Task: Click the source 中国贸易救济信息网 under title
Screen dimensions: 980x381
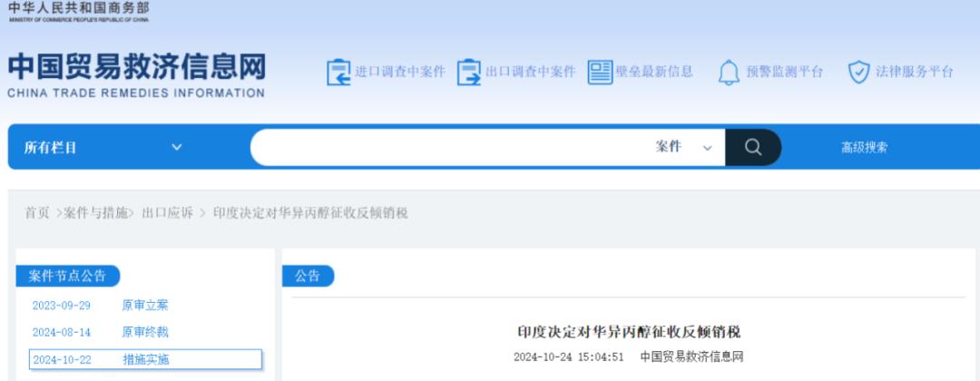Action: [x=691, y=357]
